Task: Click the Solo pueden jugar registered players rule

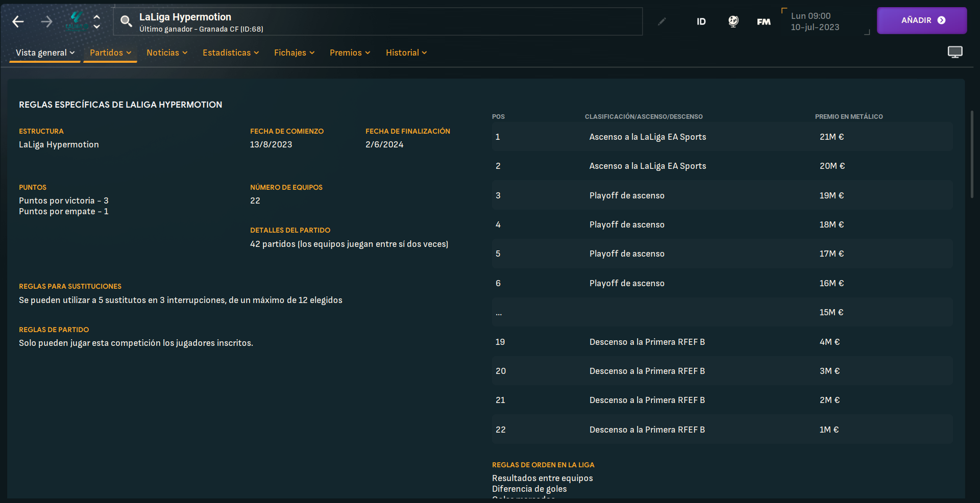Action: 136,343
